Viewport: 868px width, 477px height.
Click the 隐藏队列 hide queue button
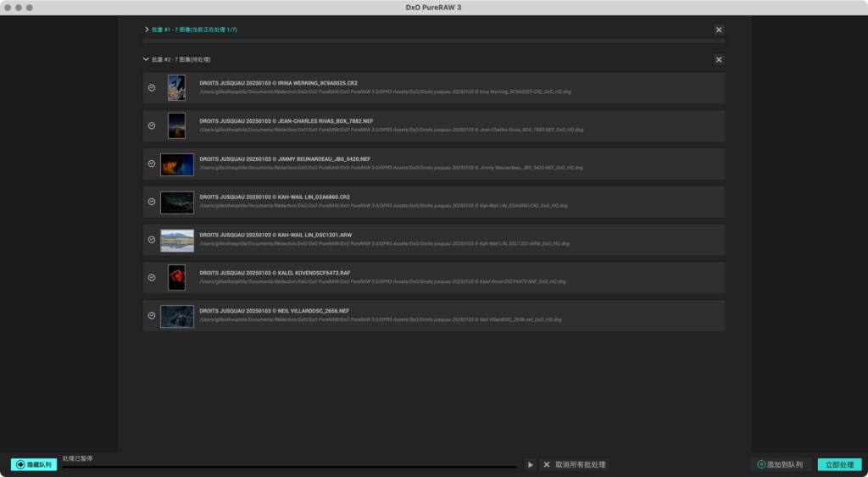point(34,465)
